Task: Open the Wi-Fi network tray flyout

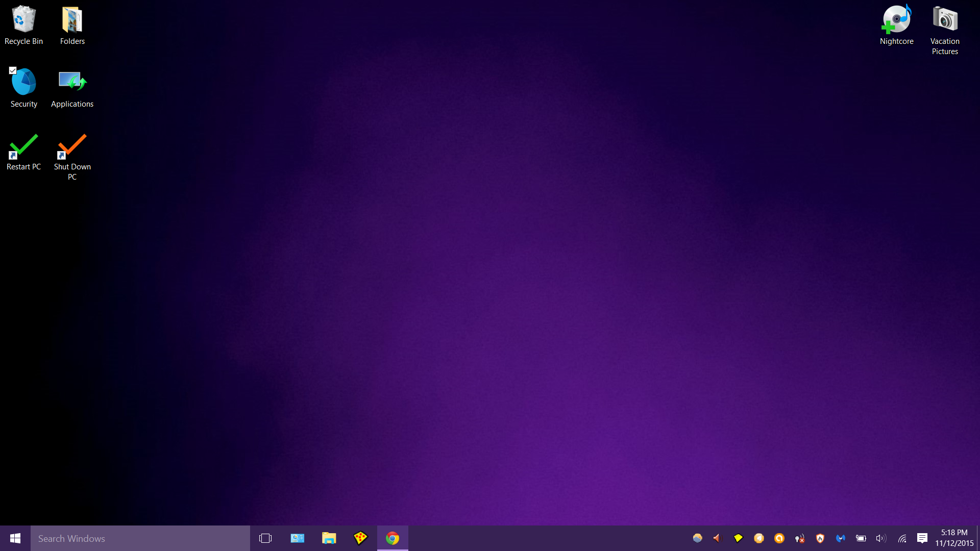Action: 902,538
